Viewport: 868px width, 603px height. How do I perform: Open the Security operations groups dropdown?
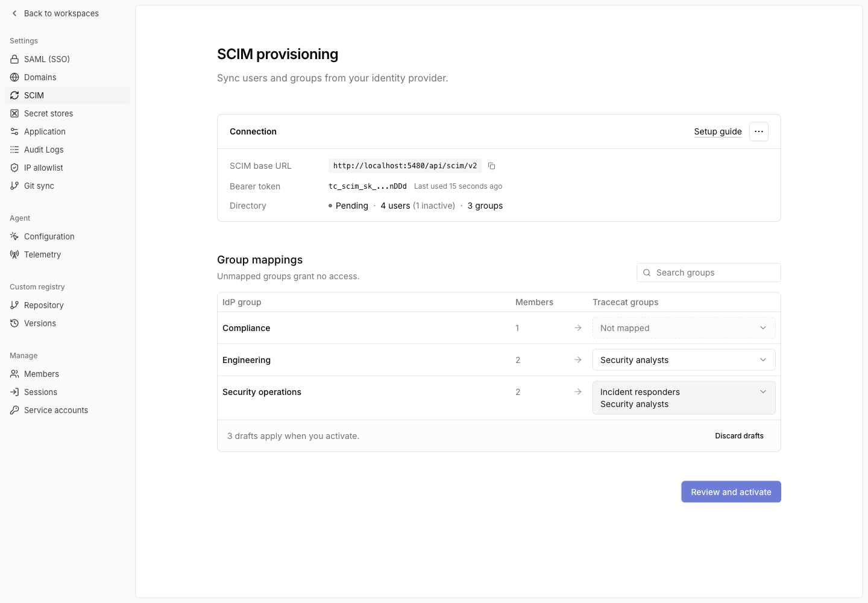pyautogui.click(x=684, y=398)
